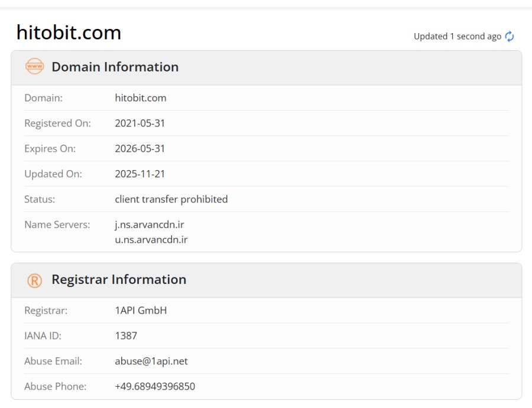Click the Abuse Email label
This screenshot has height=408, width=532.
(53, 361)
